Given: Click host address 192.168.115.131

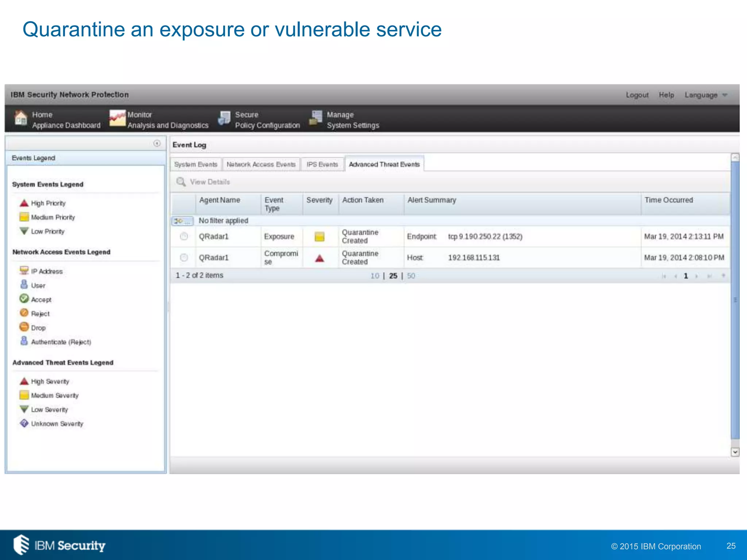Looking at the screenshot, I should [474, 258].
